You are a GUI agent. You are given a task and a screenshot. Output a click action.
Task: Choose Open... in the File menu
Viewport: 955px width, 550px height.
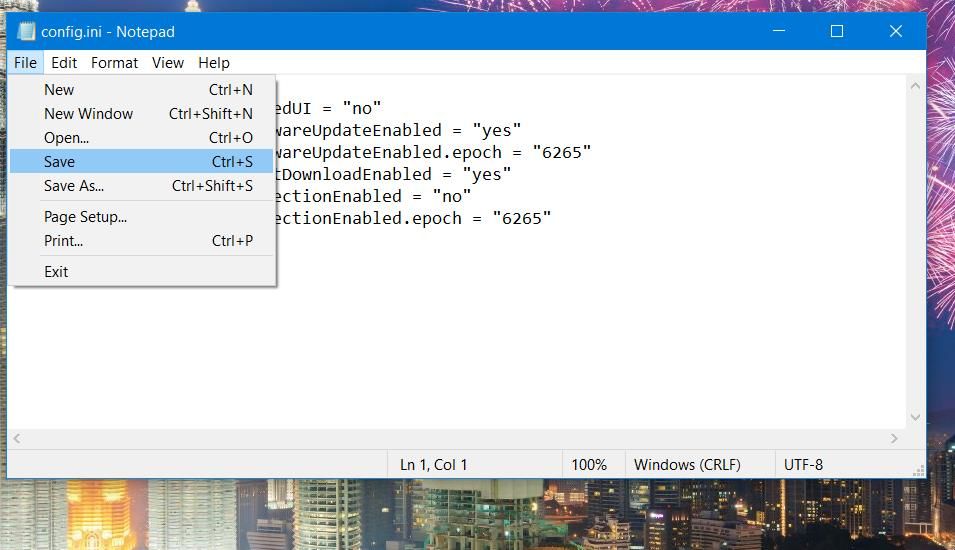[x=142, y=138]
